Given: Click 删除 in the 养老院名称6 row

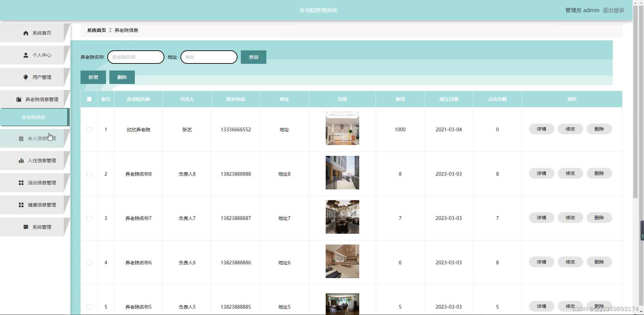Looking at the screenshot, I should [599, 262].
